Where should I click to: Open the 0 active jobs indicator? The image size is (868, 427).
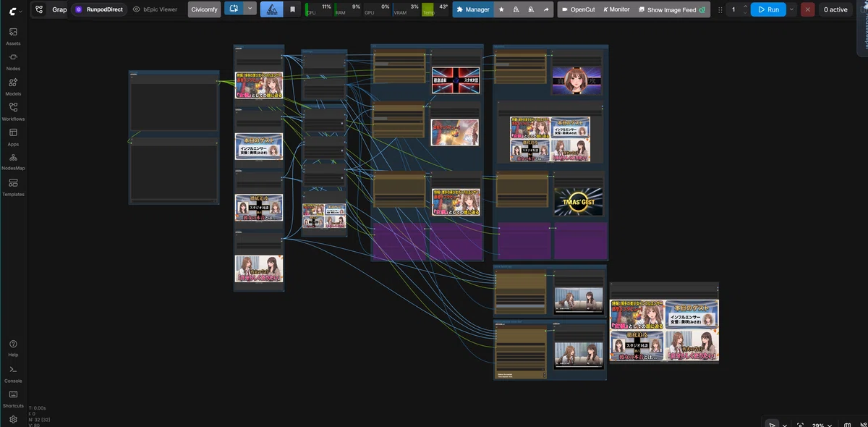835,9
